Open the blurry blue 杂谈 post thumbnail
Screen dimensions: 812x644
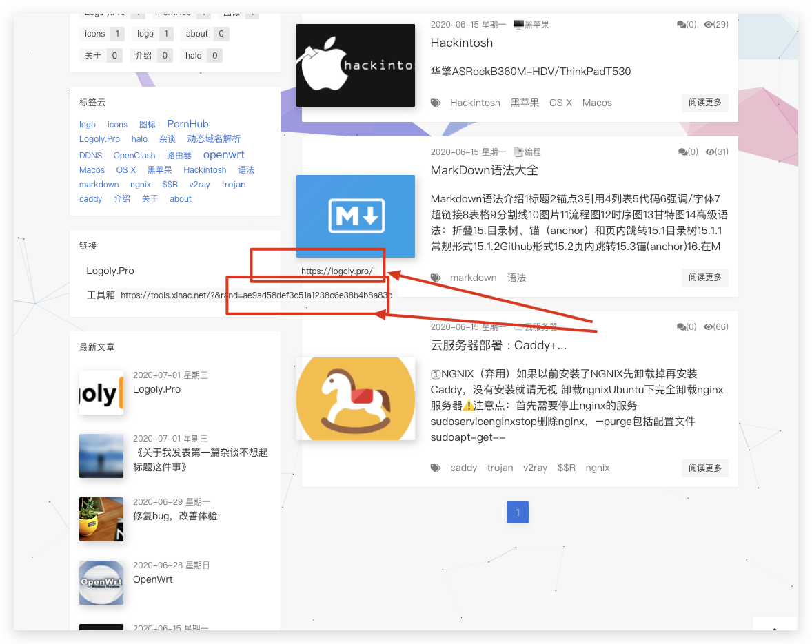coord(101,456)
